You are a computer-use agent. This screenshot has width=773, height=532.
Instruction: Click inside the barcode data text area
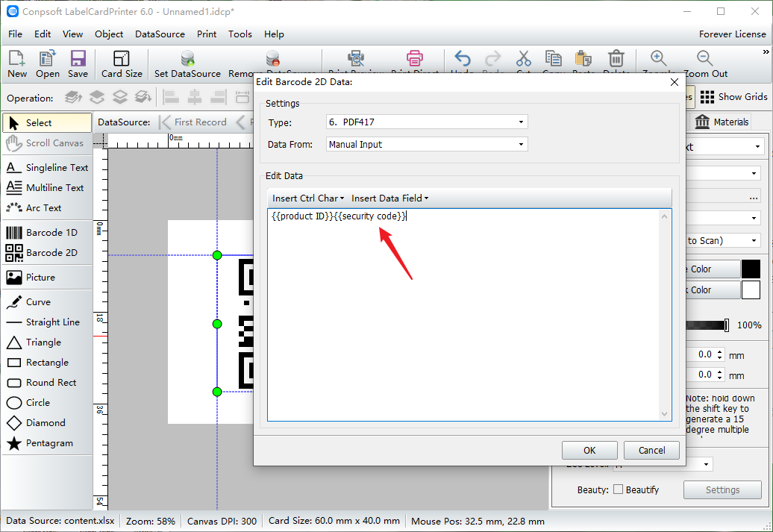point(463,315)
